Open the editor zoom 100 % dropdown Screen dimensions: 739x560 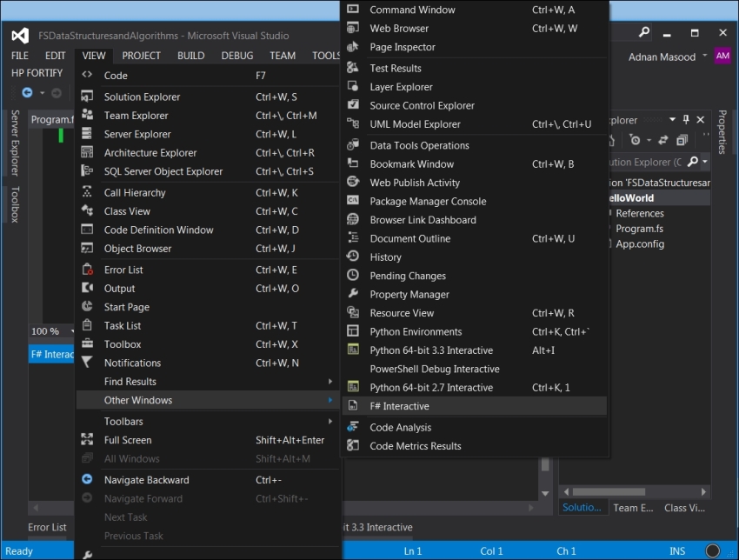[72, 331]
